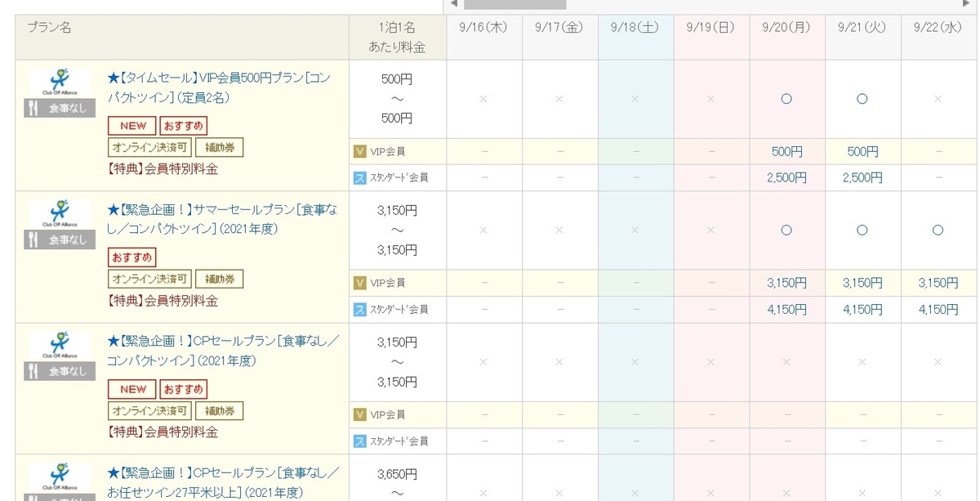Select the 9/21 circle for VIP会員500円プラン
The width and height of the screenshot is (980, 501).
862,99
